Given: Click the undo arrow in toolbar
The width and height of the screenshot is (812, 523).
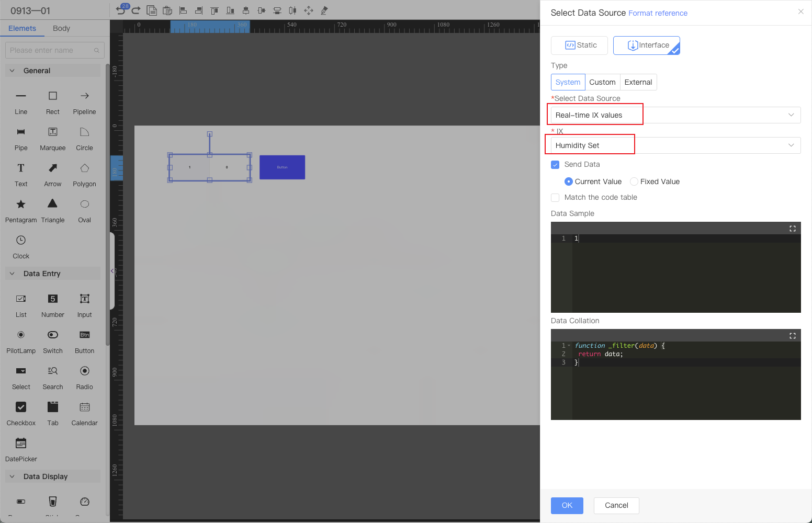Looking at the screenshot, I should coord(120,10).
